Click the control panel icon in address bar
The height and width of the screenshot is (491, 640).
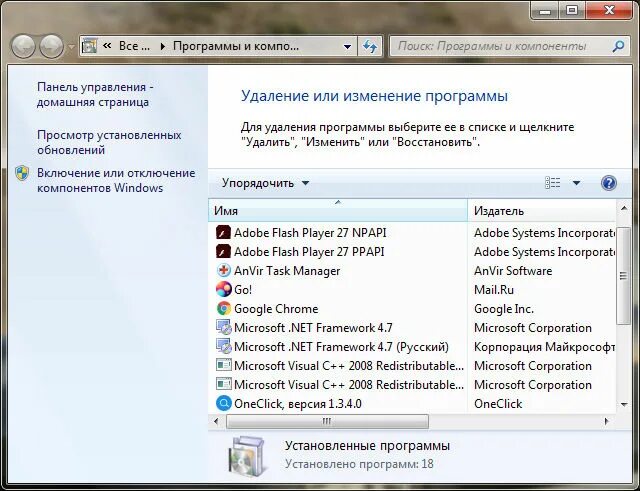(x=89, y=46)
